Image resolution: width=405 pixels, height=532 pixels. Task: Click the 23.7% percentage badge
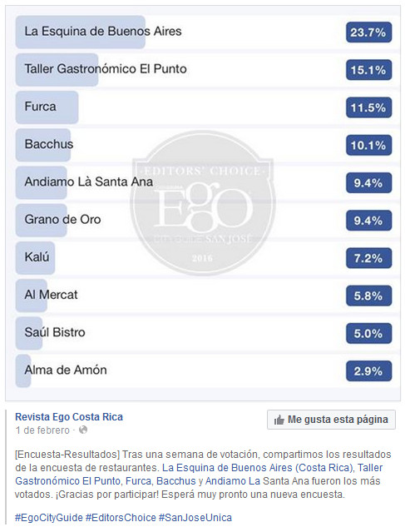coord(368,32)
